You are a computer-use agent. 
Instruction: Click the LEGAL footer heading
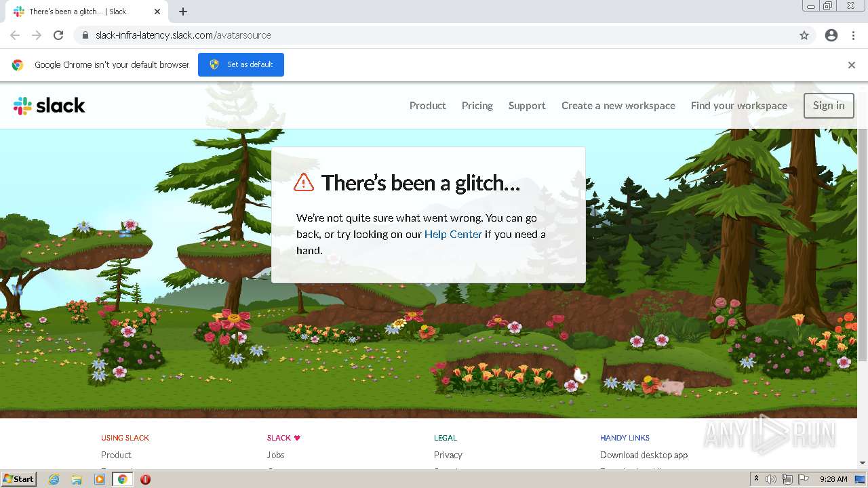[446, 438]
